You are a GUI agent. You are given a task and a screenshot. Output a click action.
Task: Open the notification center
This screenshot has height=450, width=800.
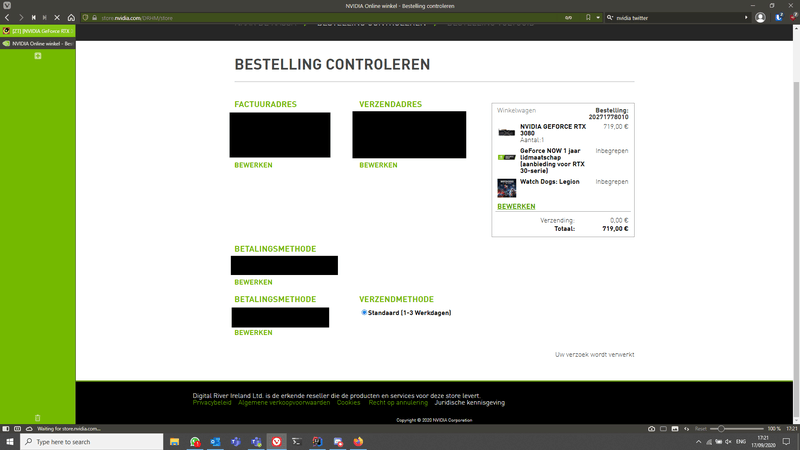pyautogui.click(x=787, y=442)
